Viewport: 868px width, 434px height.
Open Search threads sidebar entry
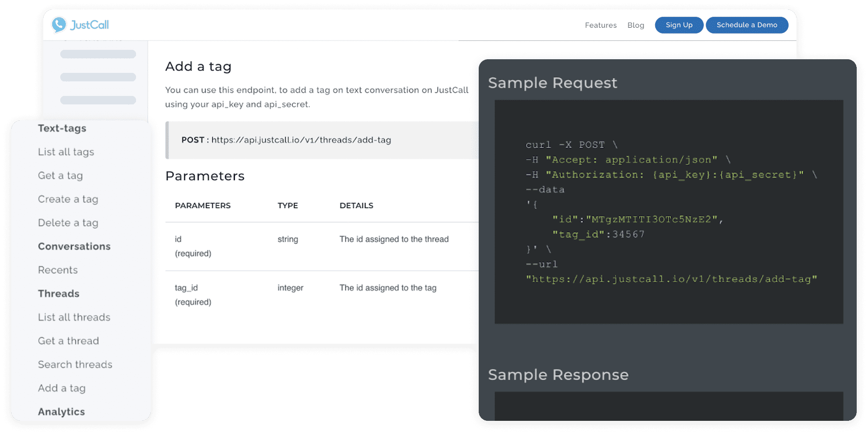click(75, 364)
